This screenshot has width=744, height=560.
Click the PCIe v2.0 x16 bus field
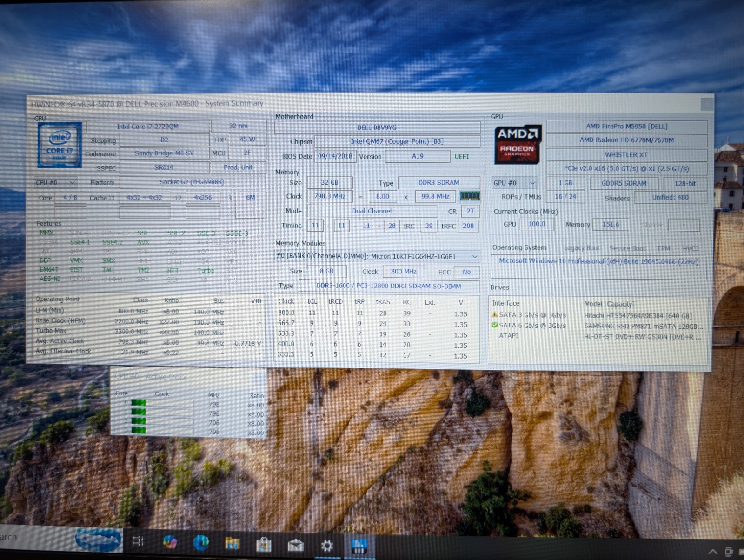[x=626, y=168]
